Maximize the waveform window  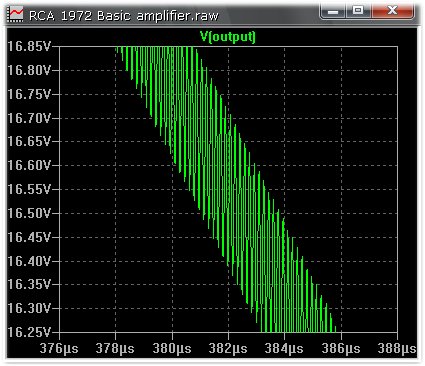(x=358, y=11)
